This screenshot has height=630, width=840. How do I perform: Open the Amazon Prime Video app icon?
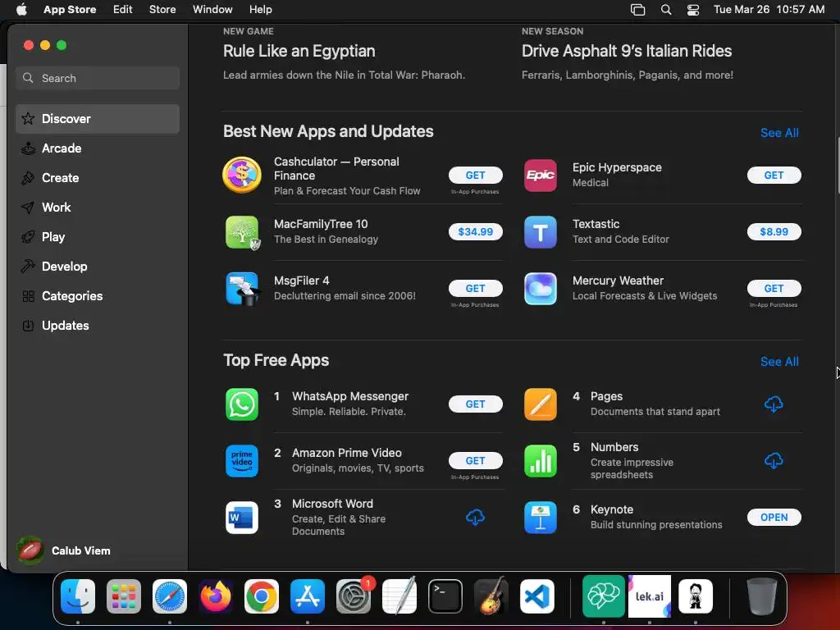click(x=242, y=461)
